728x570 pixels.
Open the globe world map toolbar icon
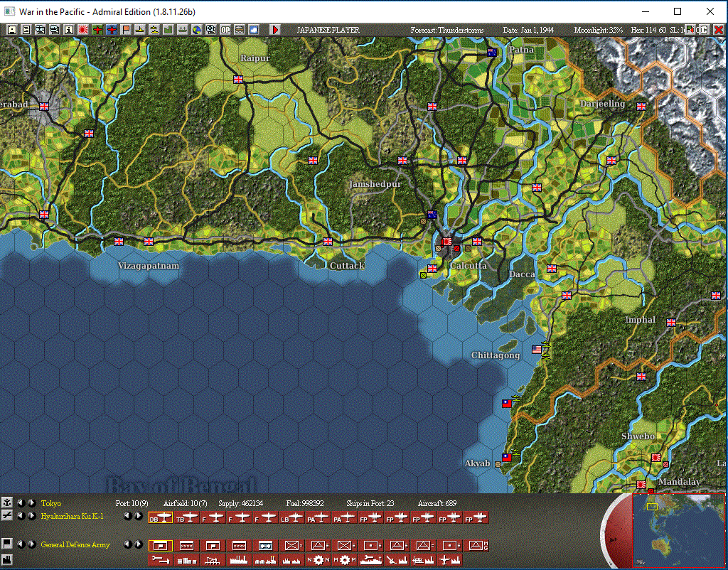click(x=196, y=30)
